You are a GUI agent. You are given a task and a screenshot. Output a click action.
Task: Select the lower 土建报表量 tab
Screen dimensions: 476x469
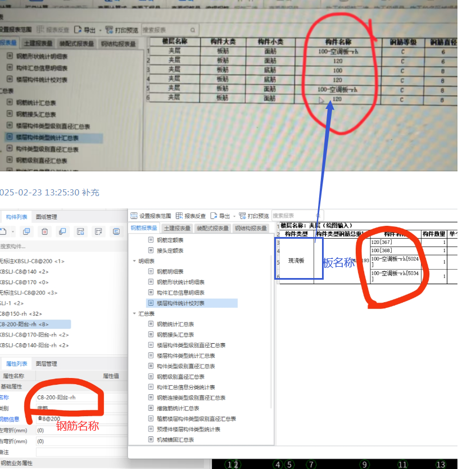pos(177,228)
